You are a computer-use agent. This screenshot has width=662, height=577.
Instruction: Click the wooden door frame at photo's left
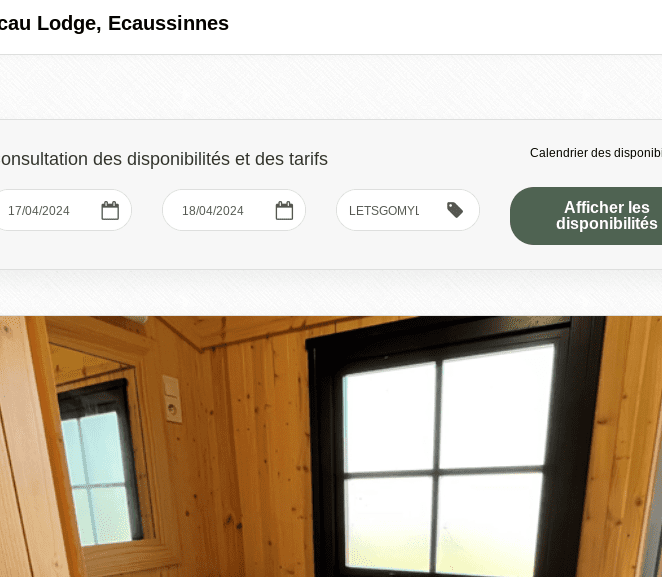click(21, 447)
